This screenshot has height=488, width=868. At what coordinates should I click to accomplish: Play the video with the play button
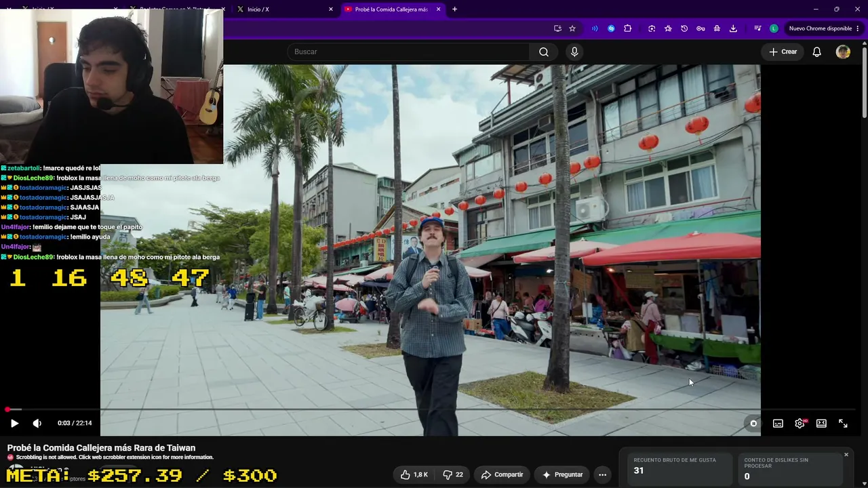point(14,423)
